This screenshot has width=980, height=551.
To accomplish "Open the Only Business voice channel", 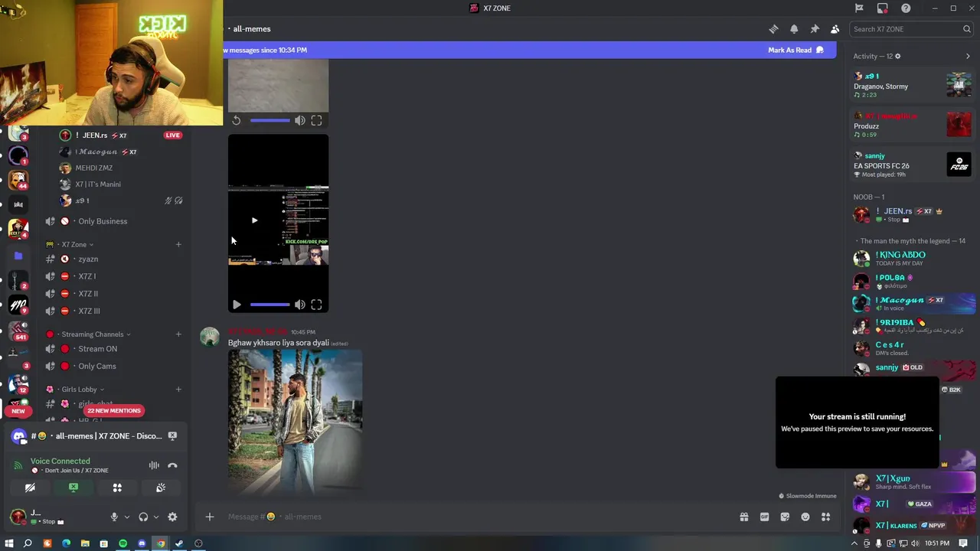I will point(113,221).
